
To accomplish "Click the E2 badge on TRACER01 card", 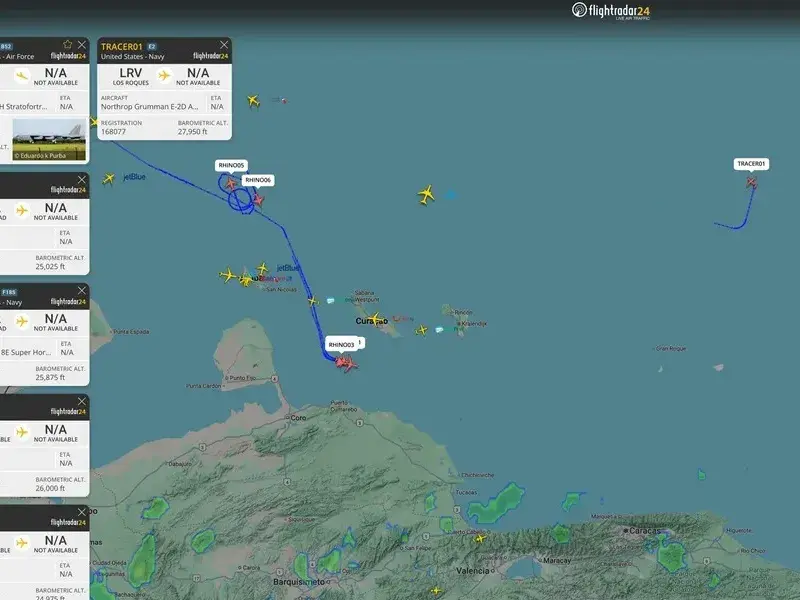I will (152, 46).
